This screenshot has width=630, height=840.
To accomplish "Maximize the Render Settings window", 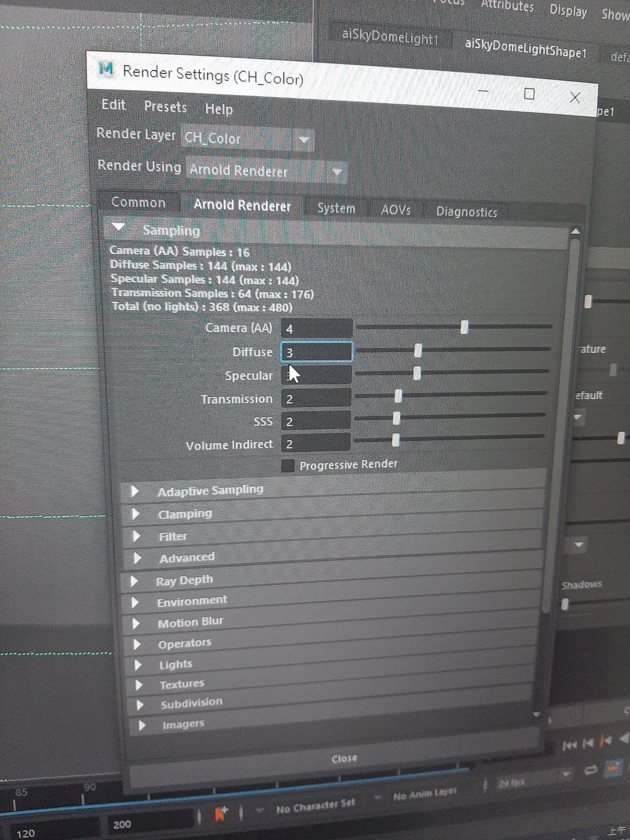I will point(529,94).
